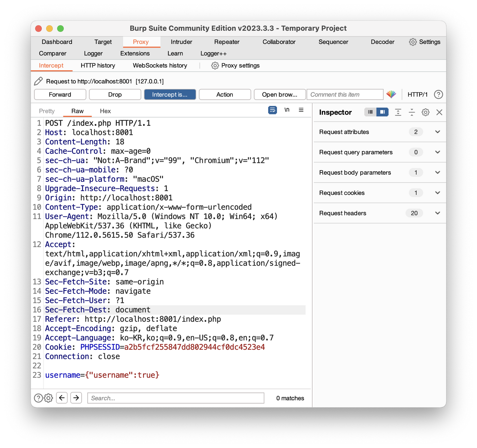Expand Request cookies section

(x=437, y=193)
